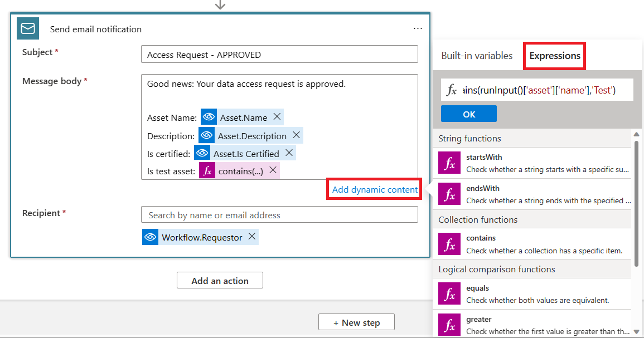Click the email notification envelope icon

point(28,28)
